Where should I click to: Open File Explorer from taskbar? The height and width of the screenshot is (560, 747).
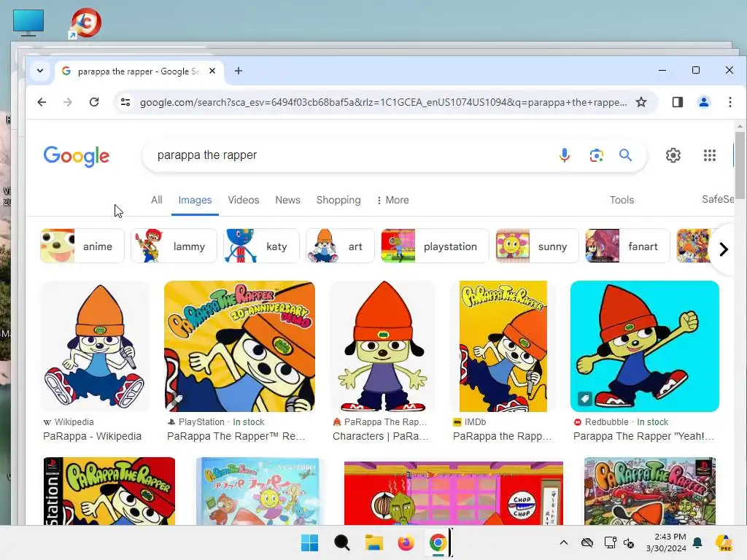374,542
